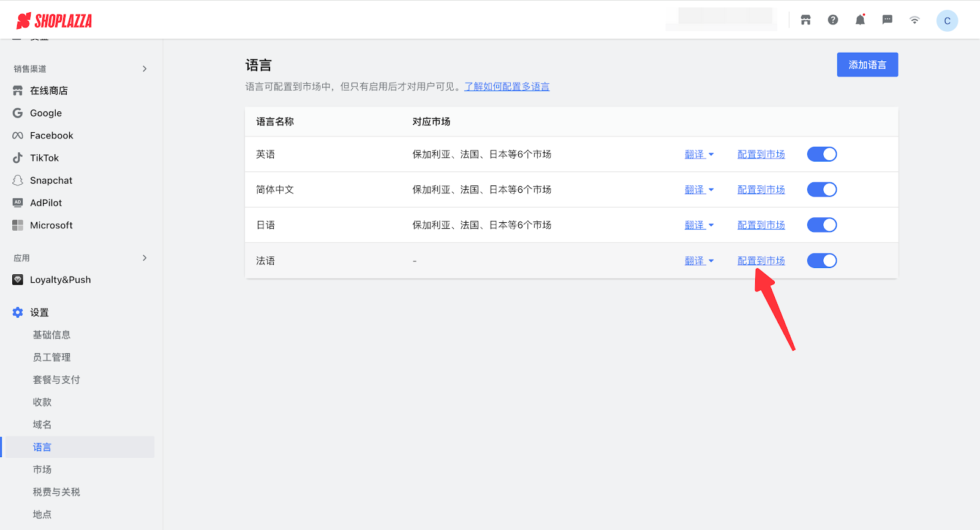Click the user avatar "C"
The width and height of the screenshot is (980, 530).
pyautogui.click(x=947, y=21)
